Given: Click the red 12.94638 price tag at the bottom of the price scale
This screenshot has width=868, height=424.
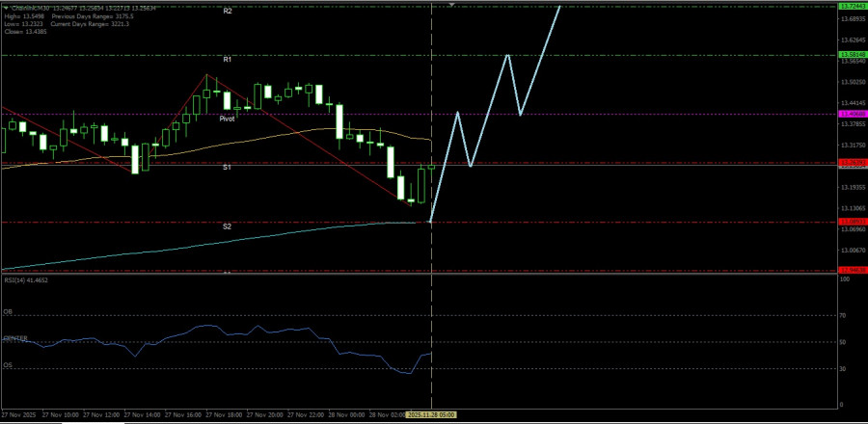Looking at the screenshot, I should click(852, 270).
